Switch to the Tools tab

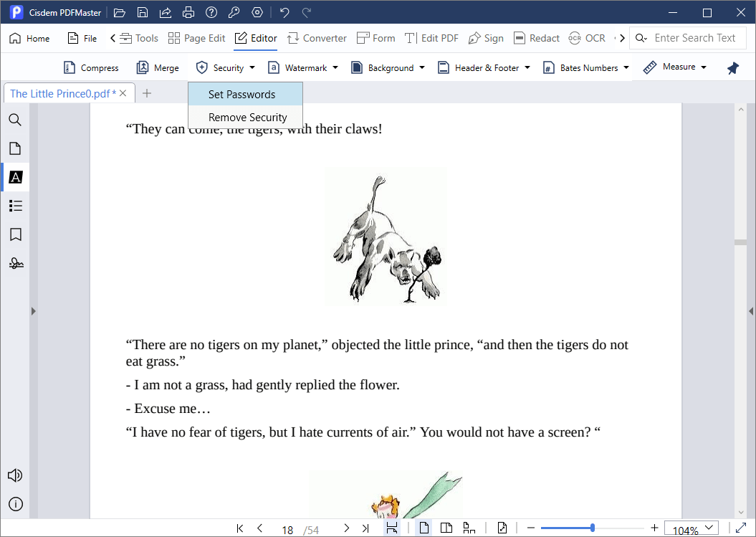(x=139, y=38)
